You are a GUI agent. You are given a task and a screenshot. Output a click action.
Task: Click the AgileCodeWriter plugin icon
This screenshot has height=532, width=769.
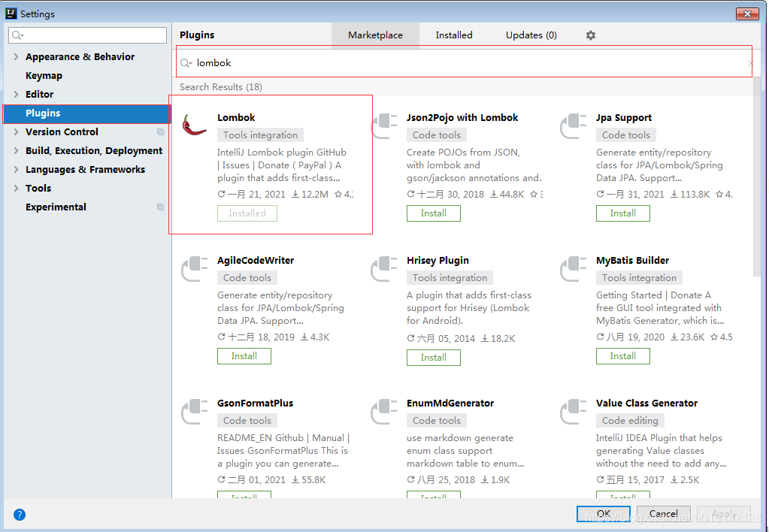tap(195, 268)
